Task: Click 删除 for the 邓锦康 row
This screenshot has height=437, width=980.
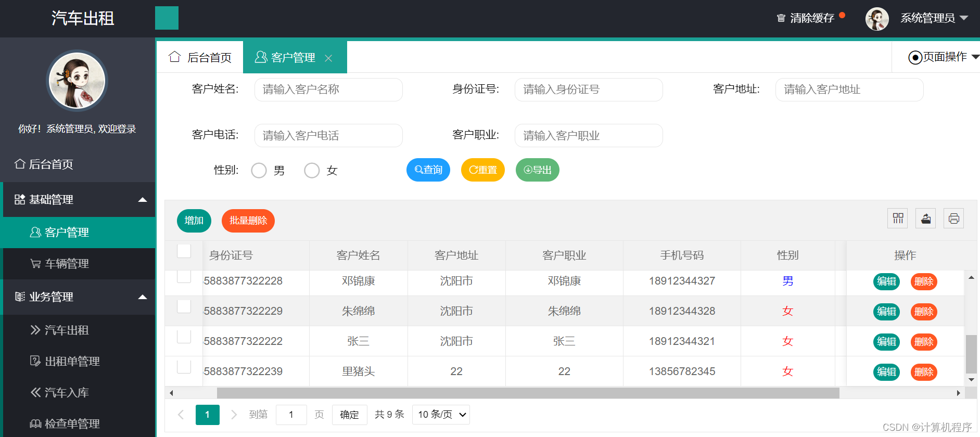Action: point(924,281)
